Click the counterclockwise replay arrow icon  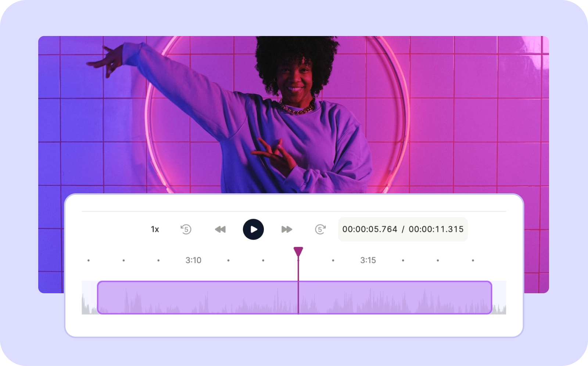point(186,229)
